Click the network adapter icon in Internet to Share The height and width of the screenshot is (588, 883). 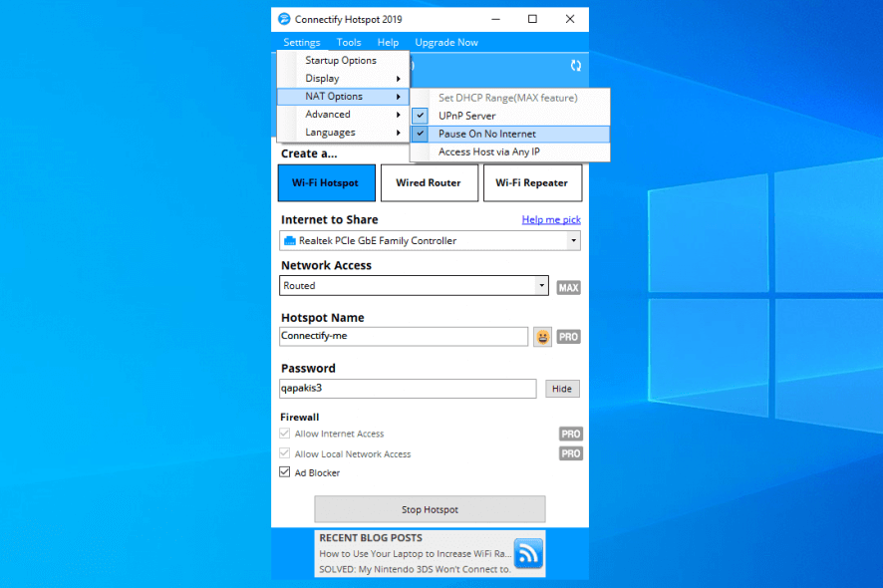coord(289,241)
